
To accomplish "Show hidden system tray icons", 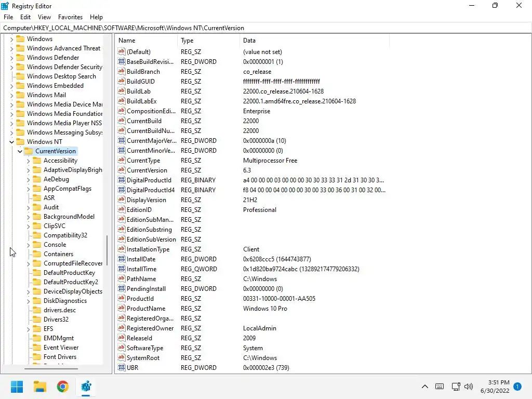I will [425, 387].
